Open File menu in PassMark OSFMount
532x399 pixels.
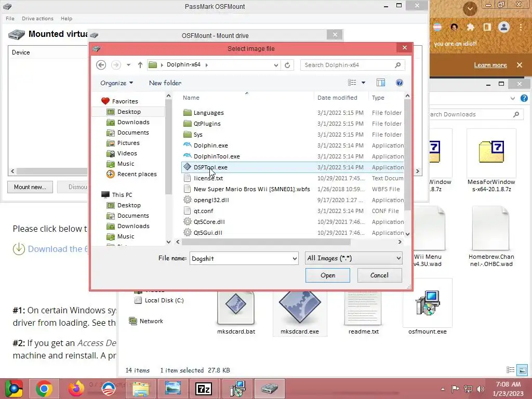[10, 19]
